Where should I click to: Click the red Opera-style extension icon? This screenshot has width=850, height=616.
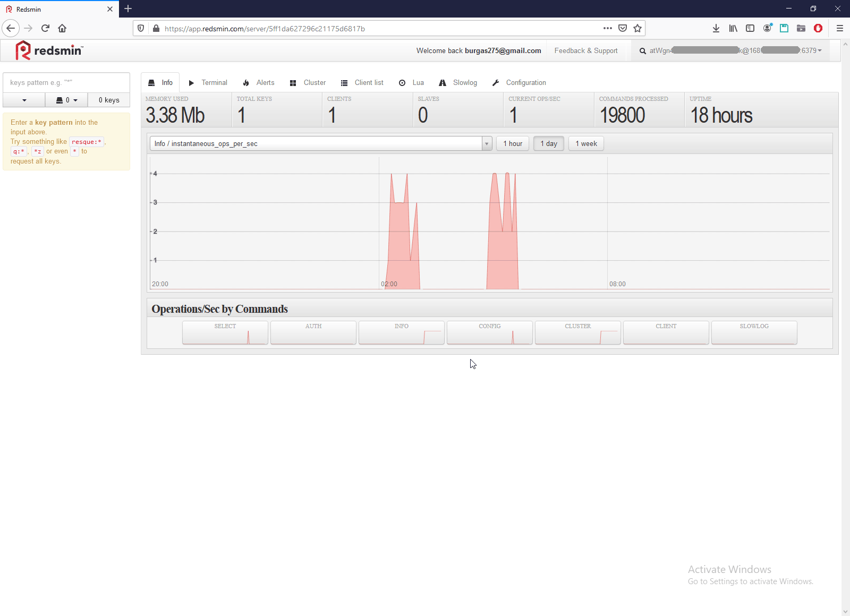(818, 28)
